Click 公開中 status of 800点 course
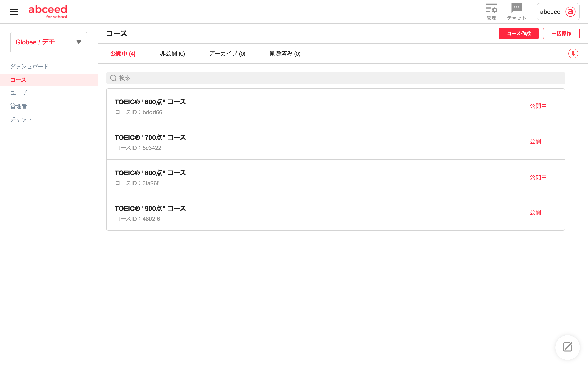 pos(538,177)
